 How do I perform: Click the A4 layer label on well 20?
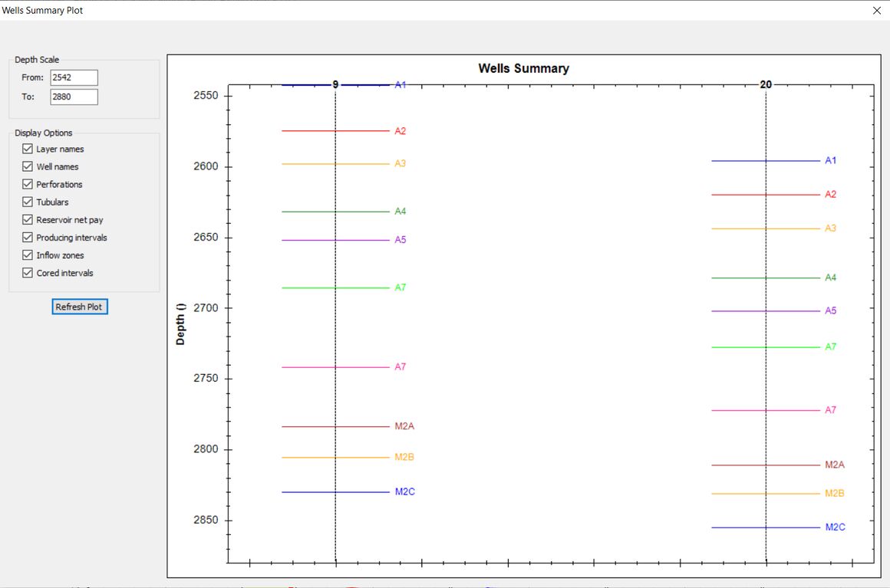(x=830, y=278)
